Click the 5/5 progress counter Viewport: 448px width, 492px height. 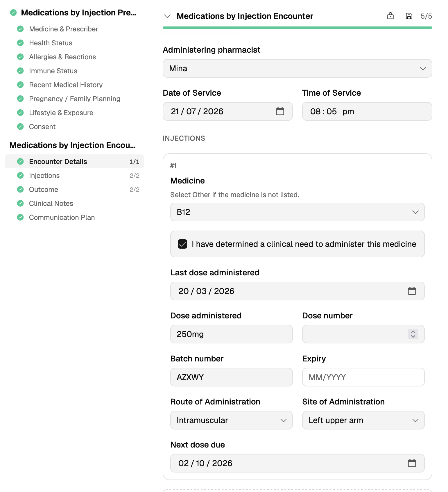(426, 16)
